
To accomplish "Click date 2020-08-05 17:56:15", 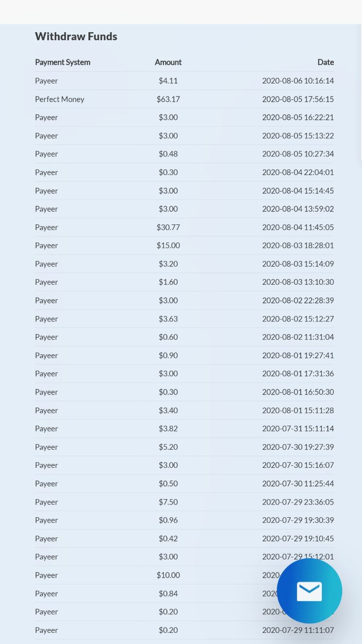I will tap(298, 99).
